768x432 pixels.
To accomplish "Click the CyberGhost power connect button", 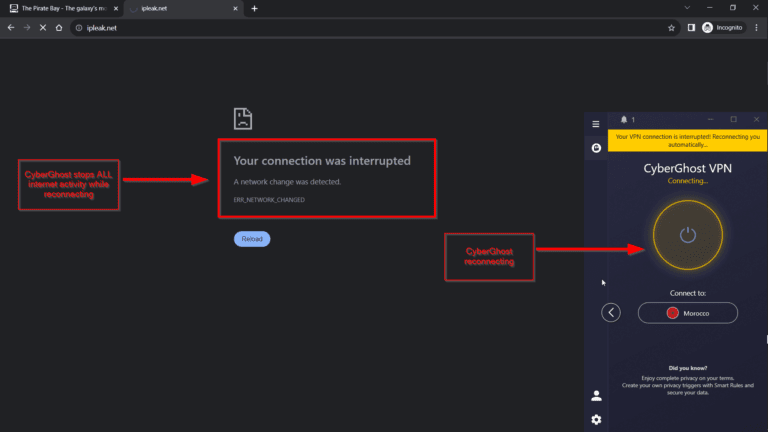I will [x=687, y=236].
